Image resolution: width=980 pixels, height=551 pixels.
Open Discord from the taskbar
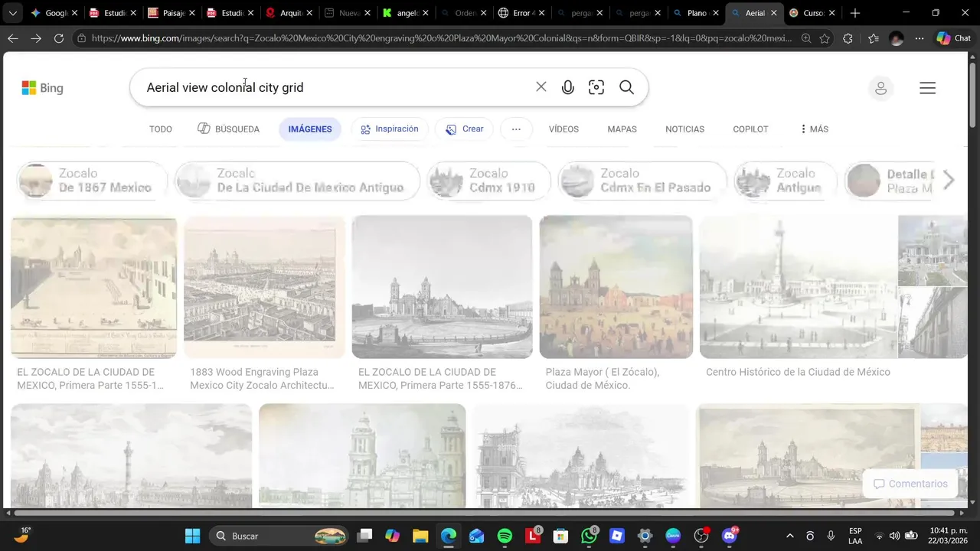click(x=729, y=536)
